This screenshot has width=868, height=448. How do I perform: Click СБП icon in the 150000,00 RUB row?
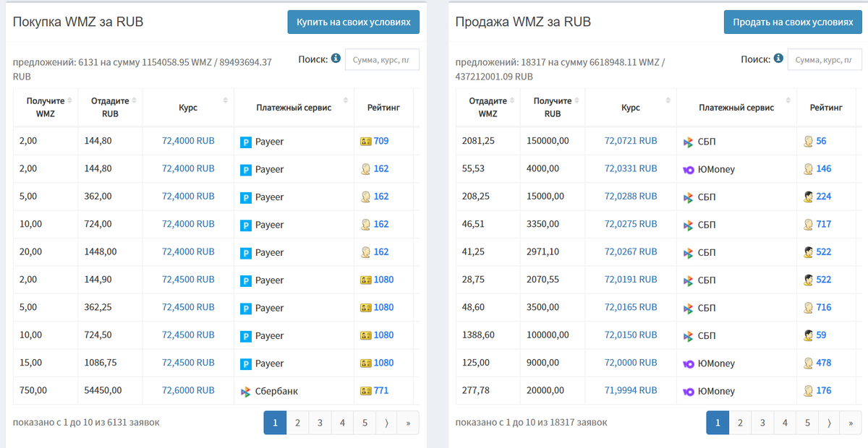pyautogui.click(x=689, y=142)
